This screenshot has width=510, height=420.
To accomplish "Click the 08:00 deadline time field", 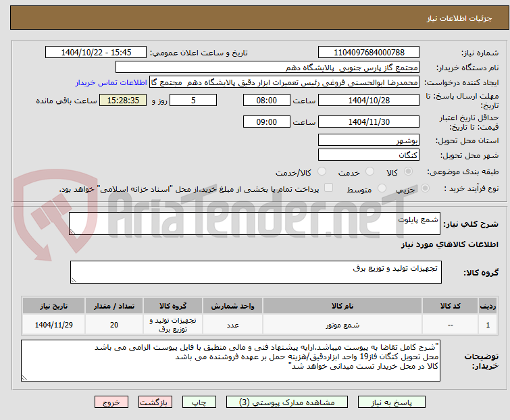I will click(266, 100).
